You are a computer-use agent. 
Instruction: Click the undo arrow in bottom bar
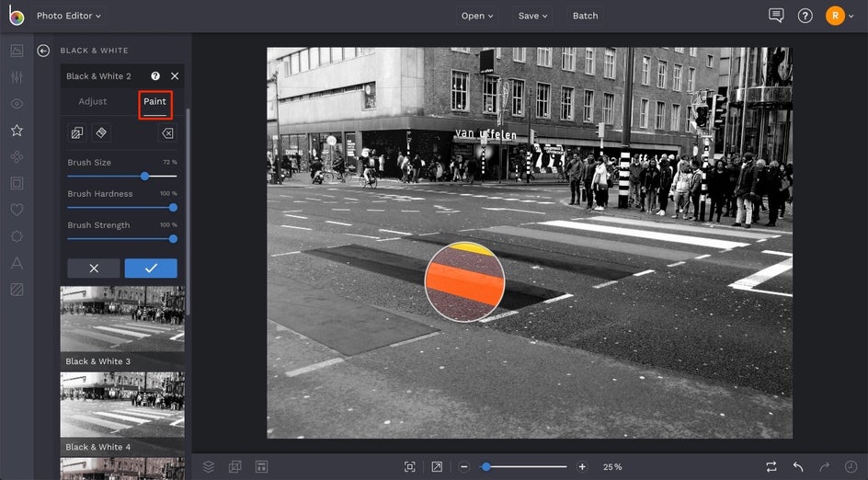798,467
